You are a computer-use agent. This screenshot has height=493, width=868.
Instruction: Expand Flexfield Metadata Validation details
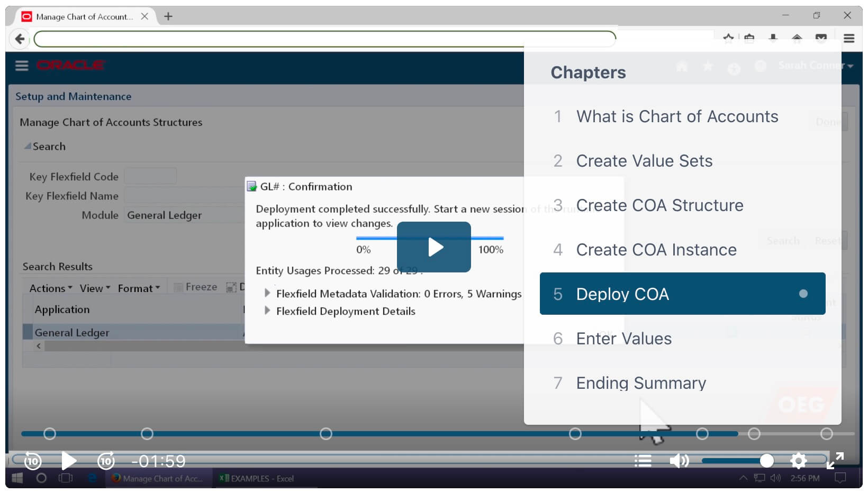(x=267, y=293)
